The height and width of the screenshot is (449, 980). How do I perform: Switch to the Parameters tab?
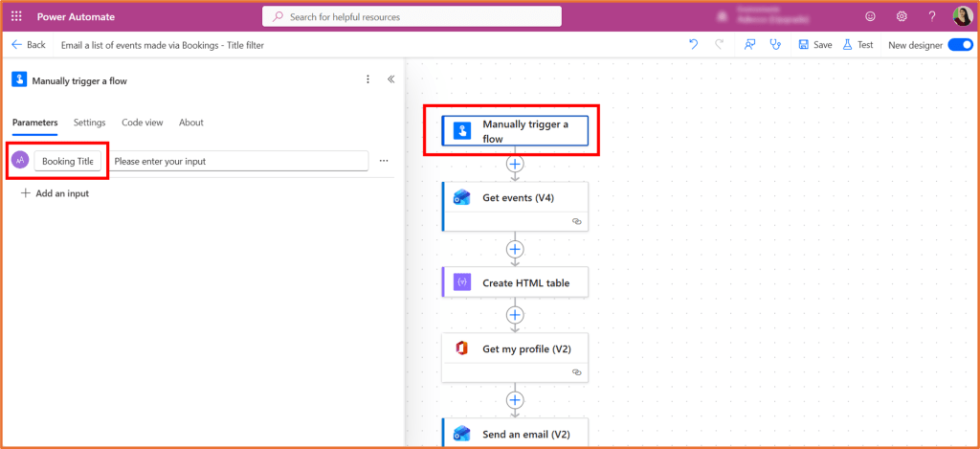[x=35, y=123]
